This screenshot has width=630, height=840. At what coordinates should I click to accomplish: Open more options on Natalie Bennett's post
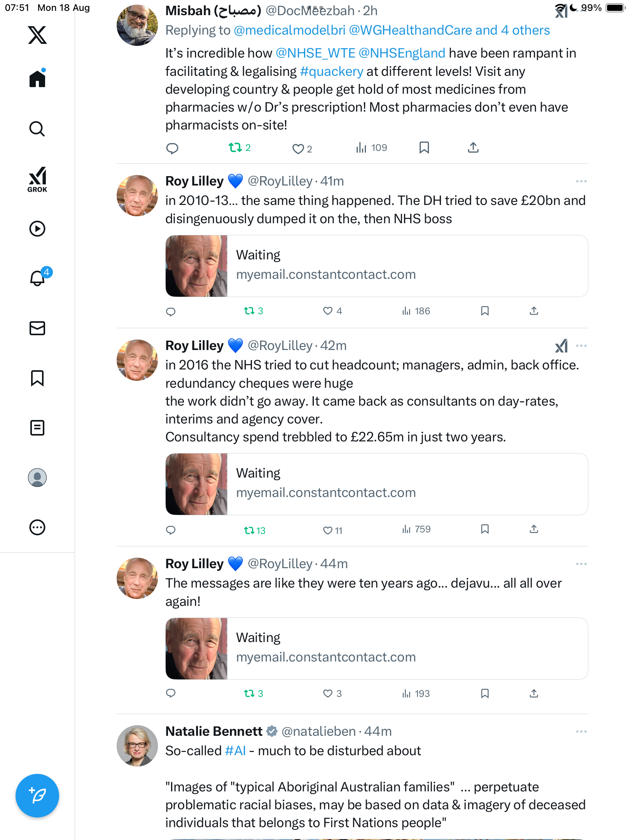(581, 731)
